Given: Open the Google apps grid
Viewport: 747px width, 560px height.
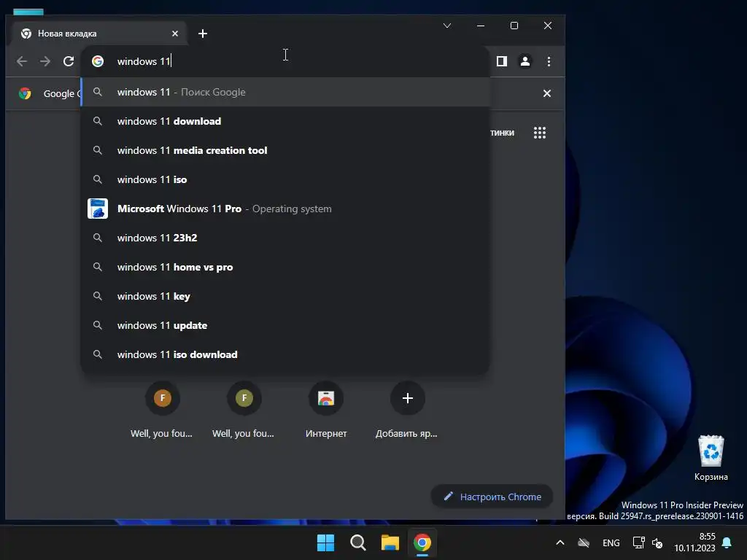Looking at the screenshot, I should tap(539, 133).
